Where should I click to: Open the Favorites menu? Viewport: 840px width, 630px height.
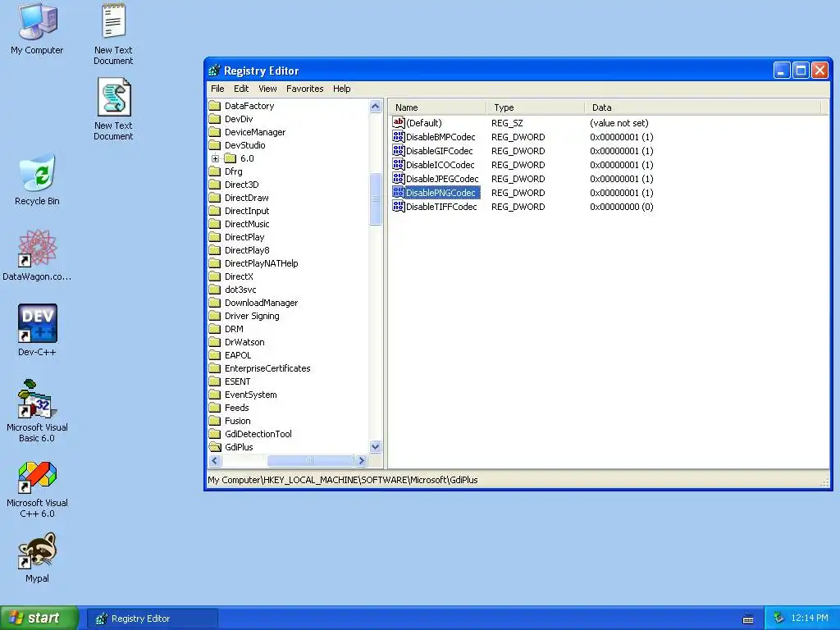coord(305,89)
